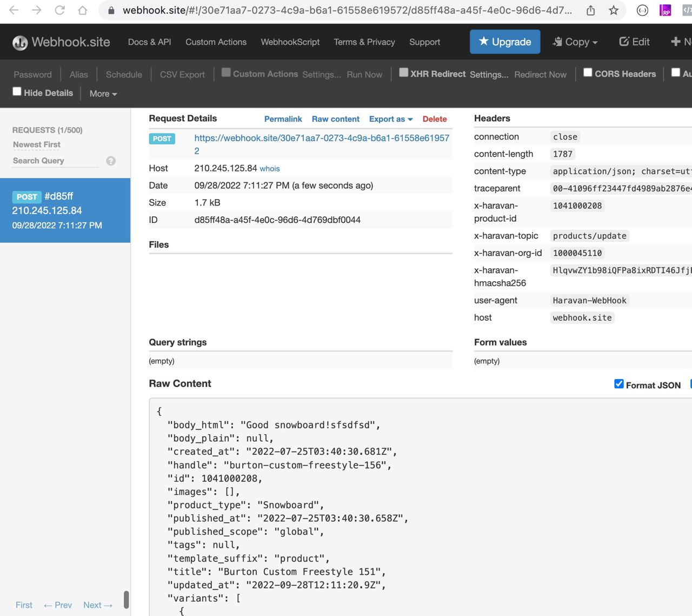The height and width of the screenshot is (616, 692).
Task: Open search query help question icon
Action: (x=111, y=161)
